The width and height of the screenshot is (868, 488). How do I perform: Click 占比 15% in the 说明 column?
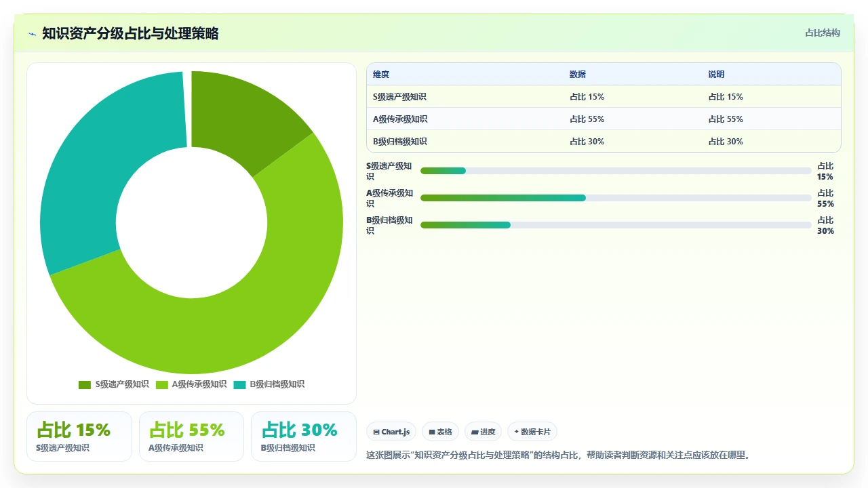[x=726, y=97]
